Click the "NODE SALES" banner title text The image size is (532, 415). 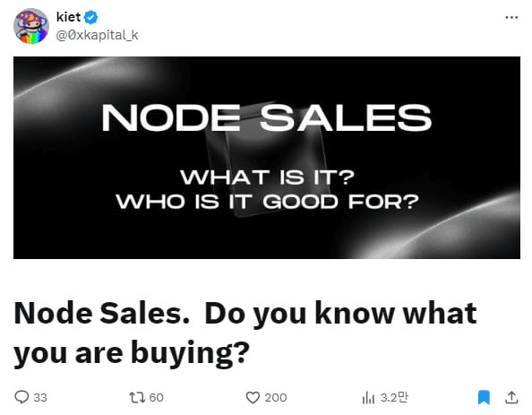tap(267, 117)
